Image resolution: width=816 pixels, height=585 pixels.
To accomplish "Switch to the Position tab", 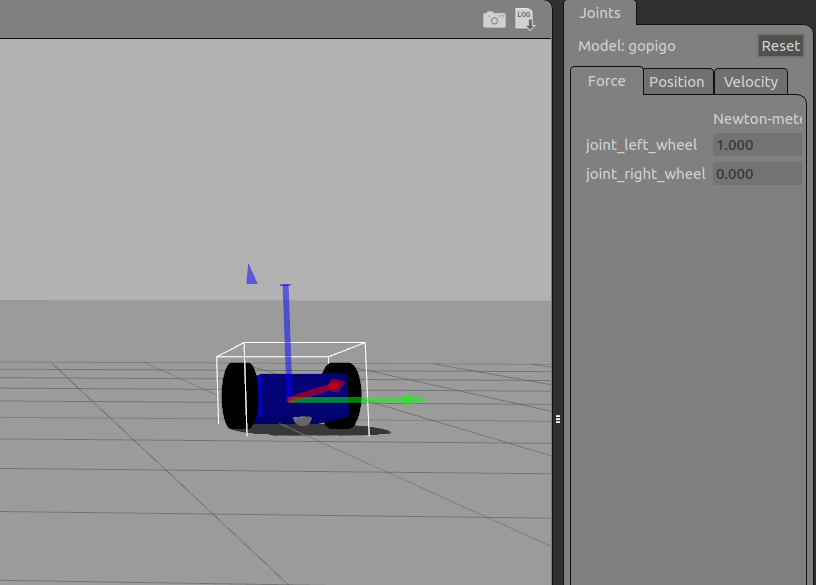I will tap(677, 82).
